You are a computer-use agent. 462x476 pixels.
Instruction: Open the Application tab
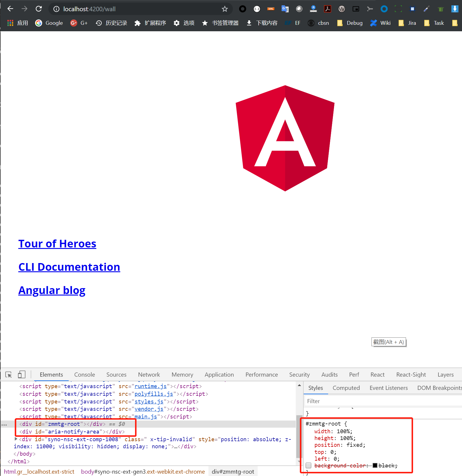[219, 375]
